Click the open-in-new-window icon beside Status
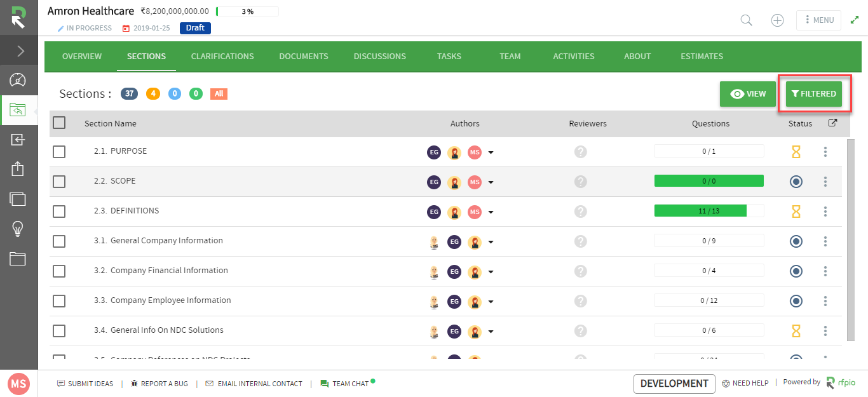868x397 pixels. click(832, 123)
